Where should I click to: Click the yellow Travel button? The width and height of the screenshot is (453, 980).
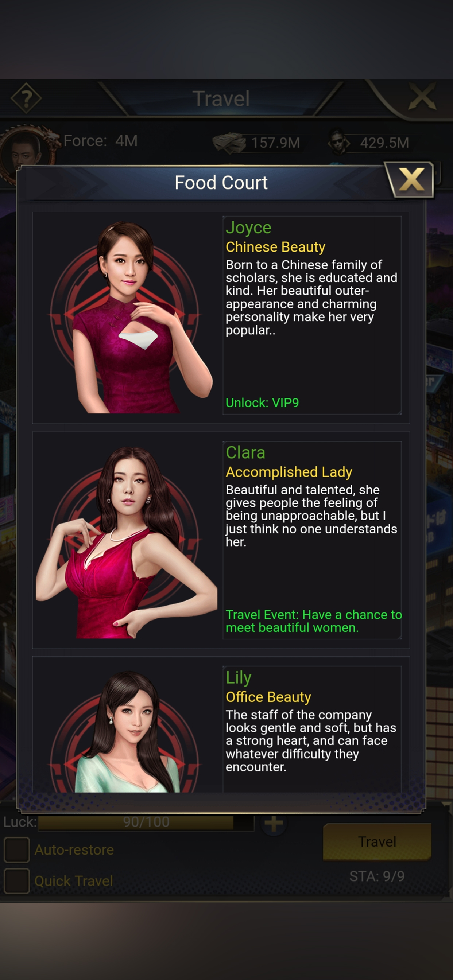[x=377, y=841]
